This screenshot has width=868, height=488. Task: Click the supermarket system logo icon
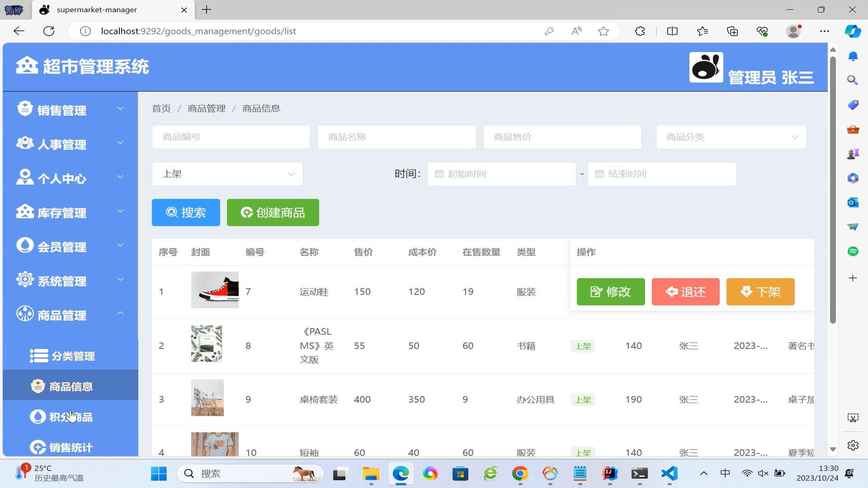point(27,66)
